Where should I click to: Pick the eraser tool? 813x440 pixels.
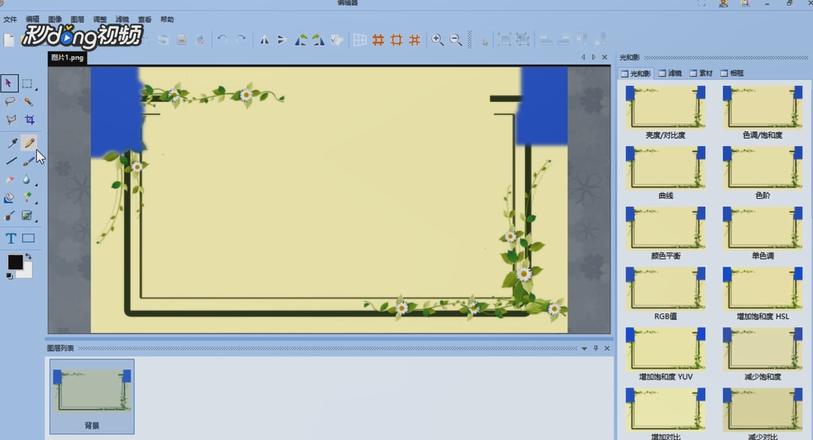(x=9, y=180)
